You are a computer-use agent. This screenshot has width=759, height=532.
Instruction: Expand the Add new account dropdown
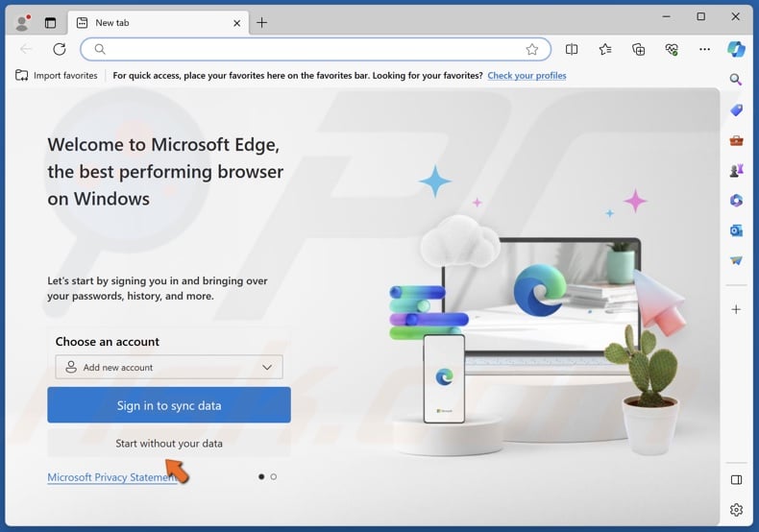pos(169,367)
